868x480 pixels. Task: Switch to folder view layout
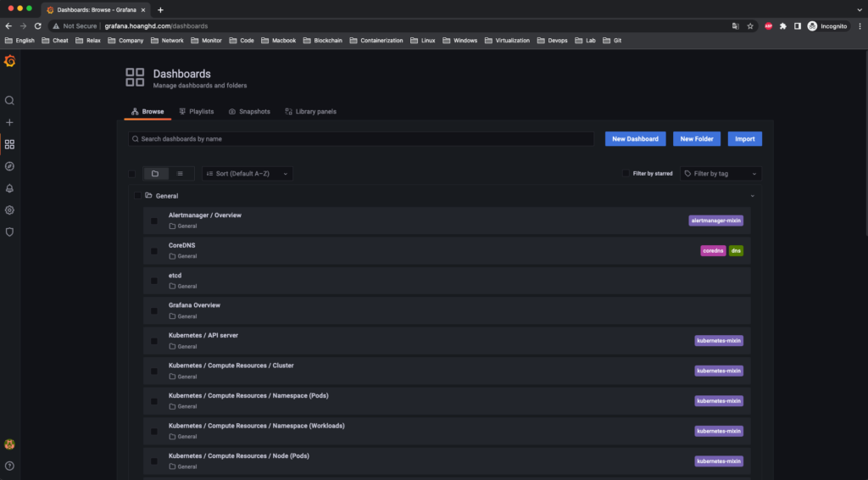pyautogui.click(x=156, y=173)
